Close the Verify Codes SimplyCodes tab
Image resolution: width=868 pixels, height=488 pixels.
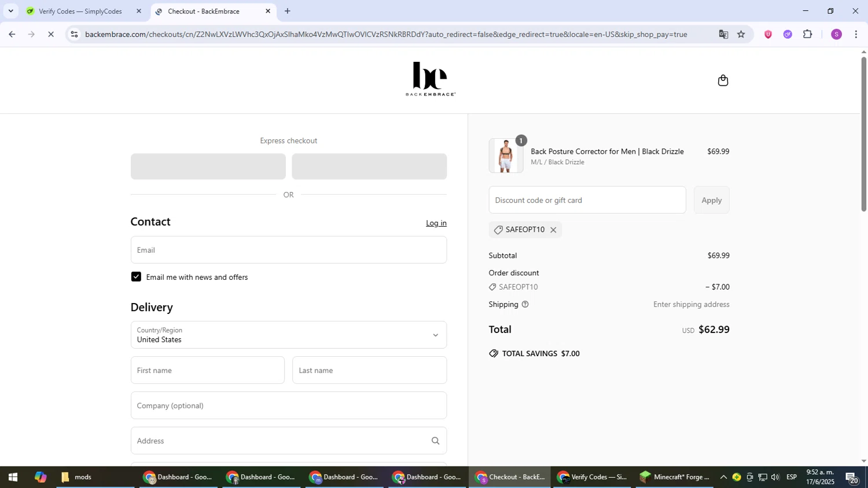coord(138,11)
